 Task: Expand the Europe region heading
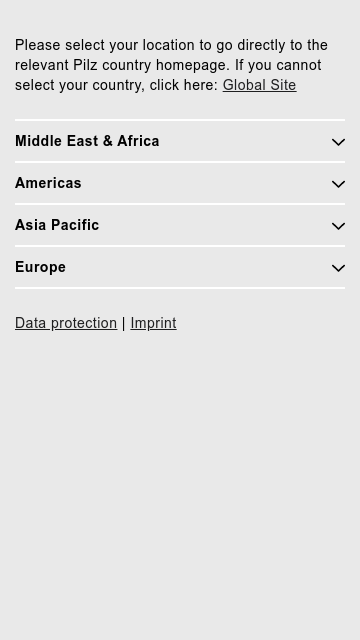180,267
